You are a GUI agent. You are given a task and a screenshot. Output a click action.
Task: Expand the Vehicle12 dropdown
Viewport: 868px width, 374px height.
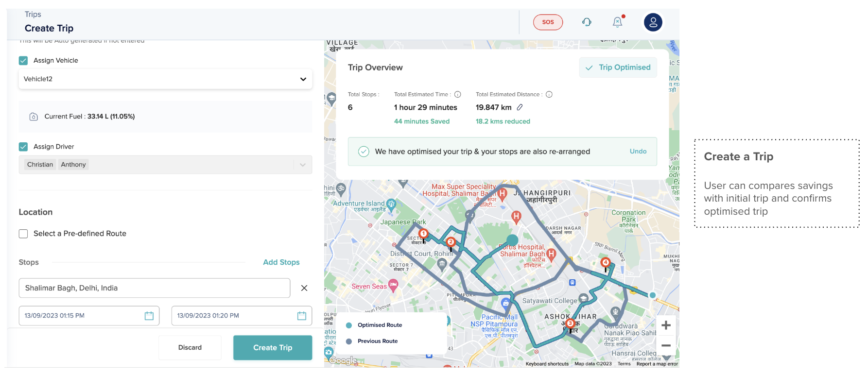click(303, 79)
